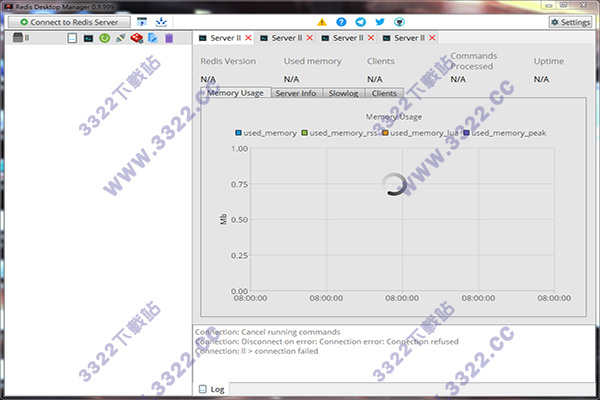
Task: Open the Telegram channel icon
Action: point(360,22)
